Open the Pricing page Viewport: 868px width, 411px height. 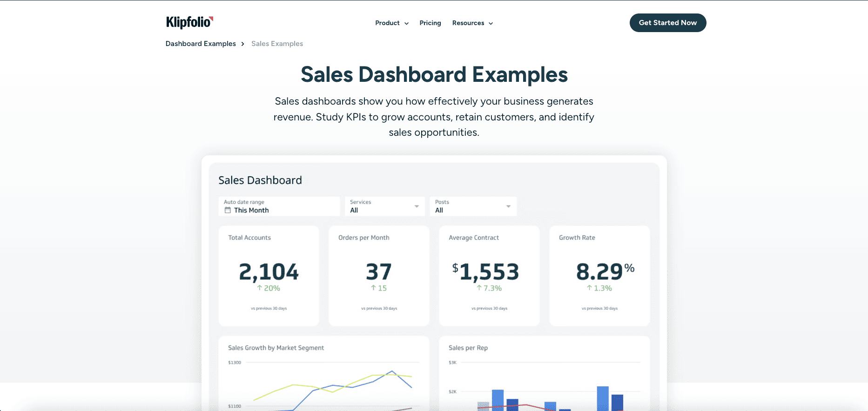pyautogui.click(x=430, y=23)
